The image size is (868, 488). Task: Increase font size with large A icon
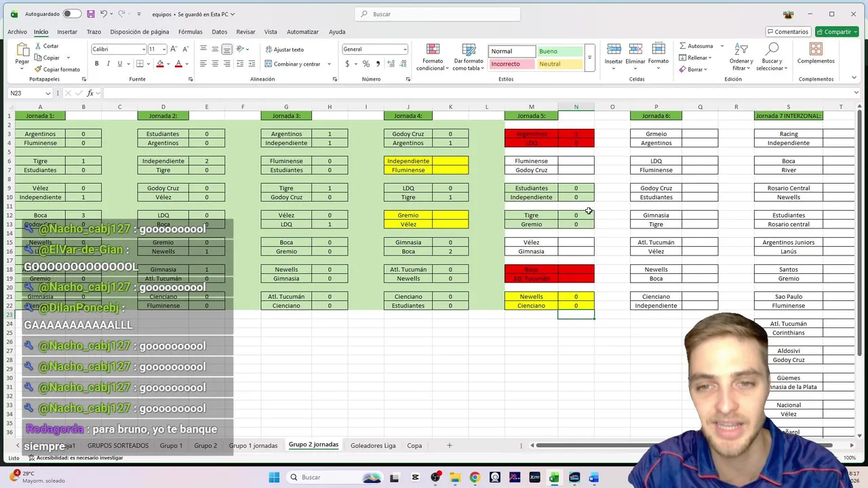pos(174,49)
